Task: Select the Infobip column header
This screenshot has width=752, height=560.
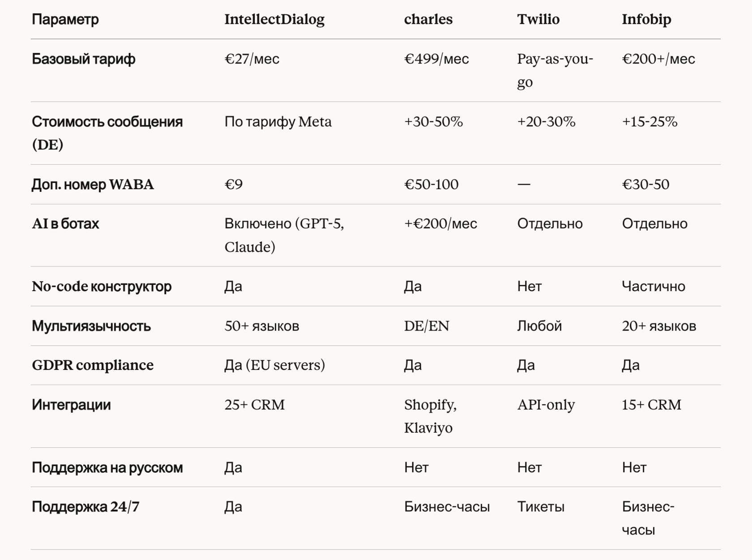Action: click(646, 20)
